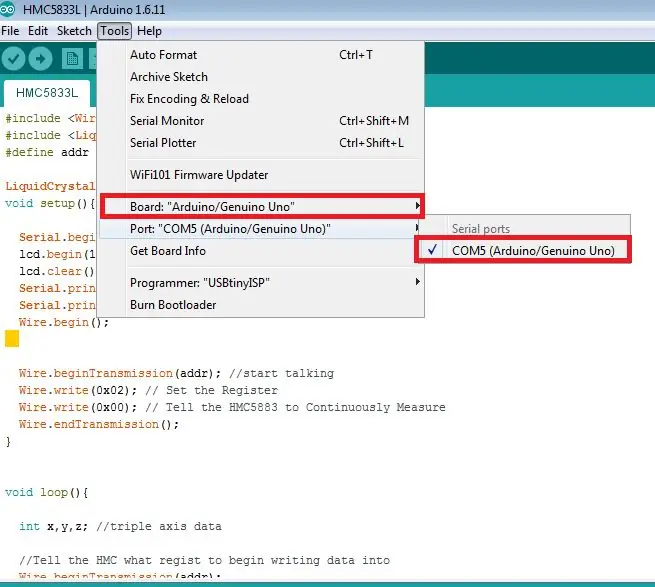Click the Verify checkmark toolbar icon
Image resolution: width=655 pixels, height=587 pixels.
pos(13,58)
